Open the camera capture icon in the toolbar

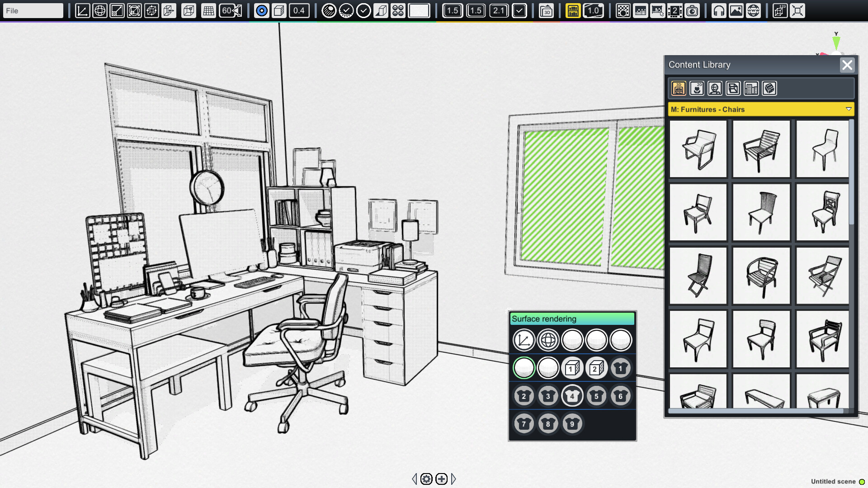click(x=693, y=10)
